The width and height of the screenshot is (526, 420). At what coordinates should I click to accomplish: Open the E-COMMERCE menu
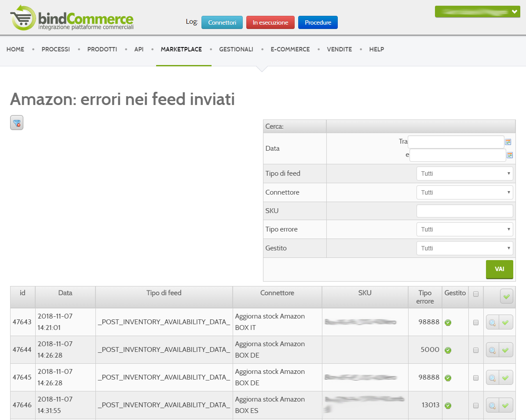coord(290,49)
